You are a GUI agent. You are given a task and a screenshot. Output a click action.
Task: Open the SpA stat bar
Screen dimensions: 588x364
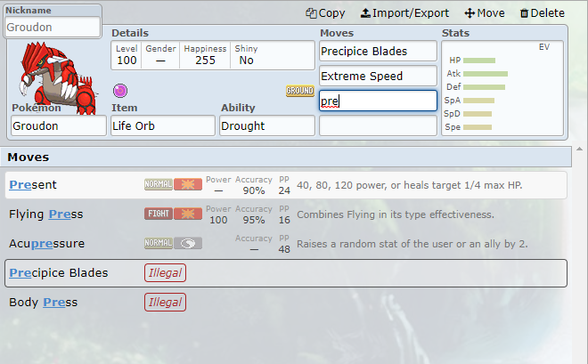(478, 101)
